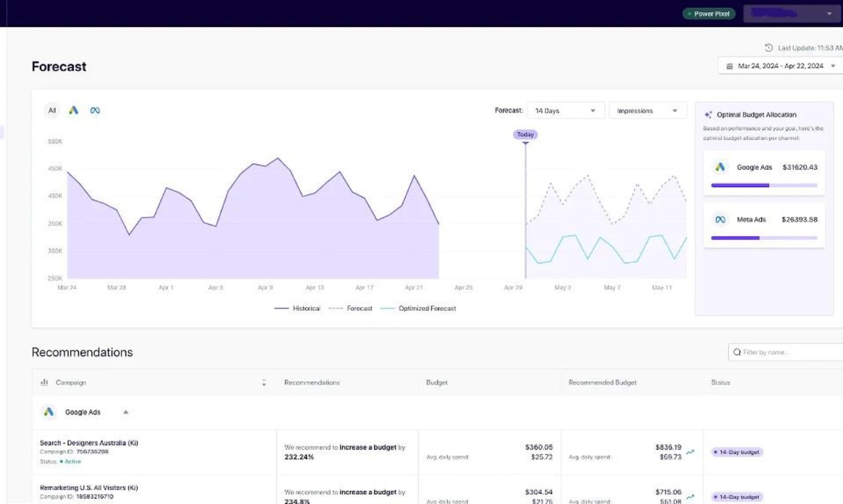Open the 14 Days forecast dropdown
843x504 pixels.
pyautogui.click(x=566, y=111)
